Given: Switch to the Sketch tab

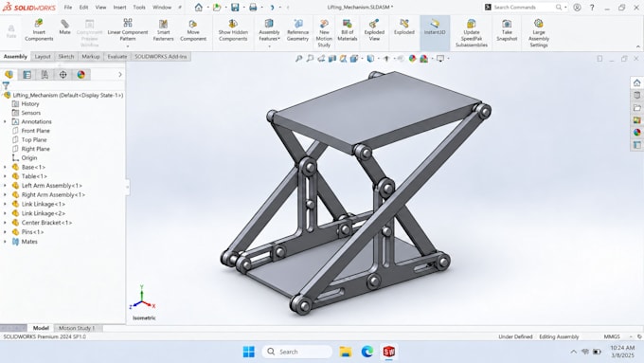Looking at the screenshot, I should coord(65,56).
